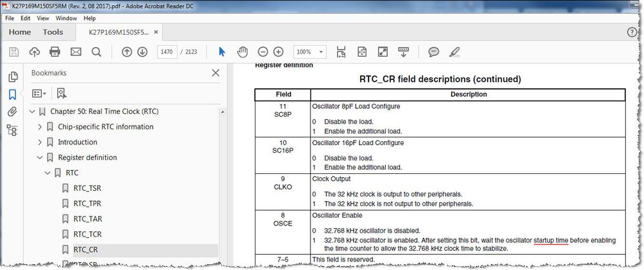This screenshot has width=644, height=270.
Task: Open the Introduction bookmark
Action: (77, 142)
